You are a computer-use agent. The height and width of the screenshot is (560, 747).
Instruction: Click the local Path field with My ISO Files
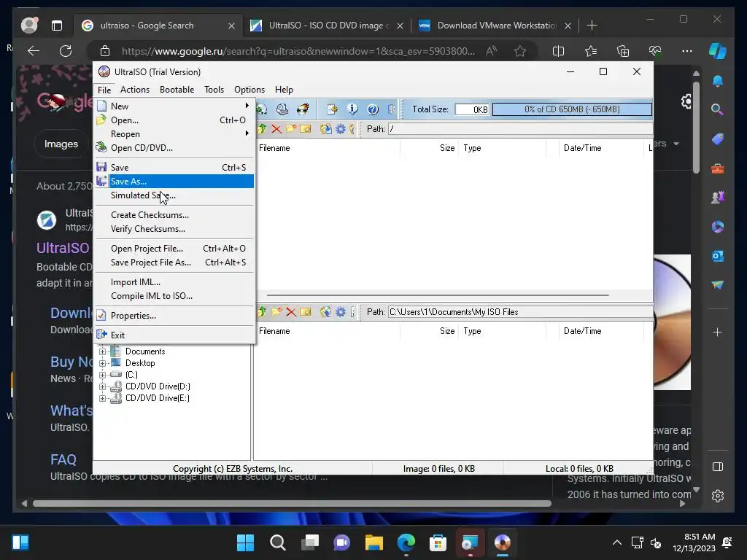click(x=520, y=312)
